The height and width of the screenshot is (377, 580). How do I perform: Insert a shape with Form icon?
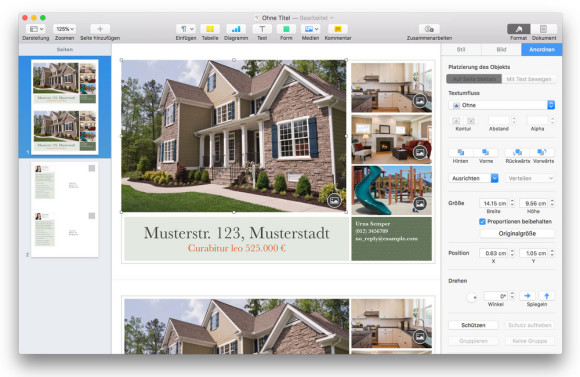286,29
